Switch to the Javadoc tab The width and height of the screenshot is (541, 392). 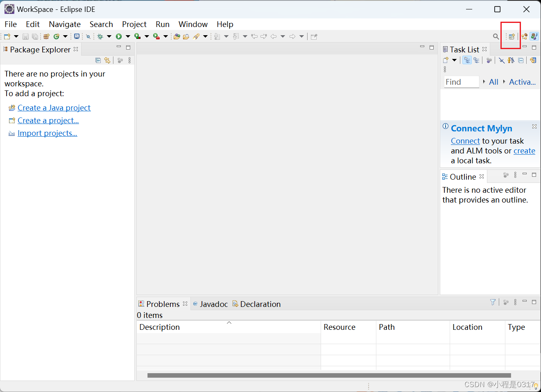click(x=210, y=304)
